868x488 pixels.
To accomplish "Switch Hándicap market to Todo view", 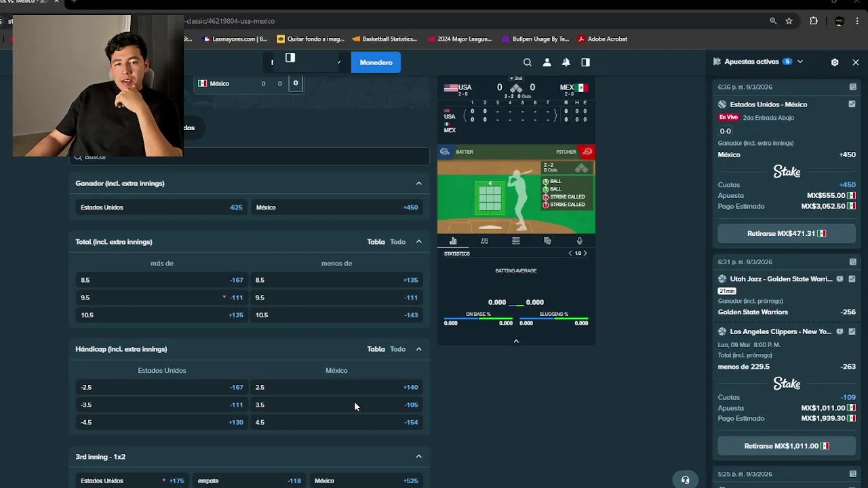I will tap(397, 349).
